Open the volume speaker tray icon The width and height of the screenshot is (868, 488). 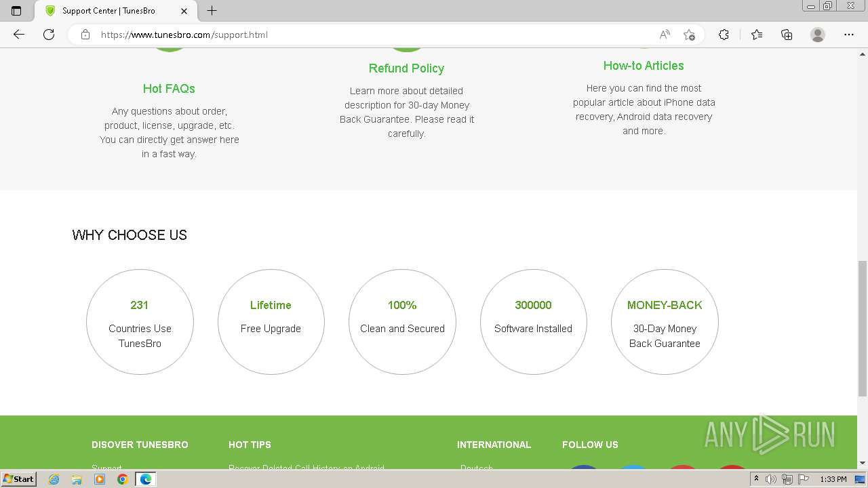pos(771,479)
